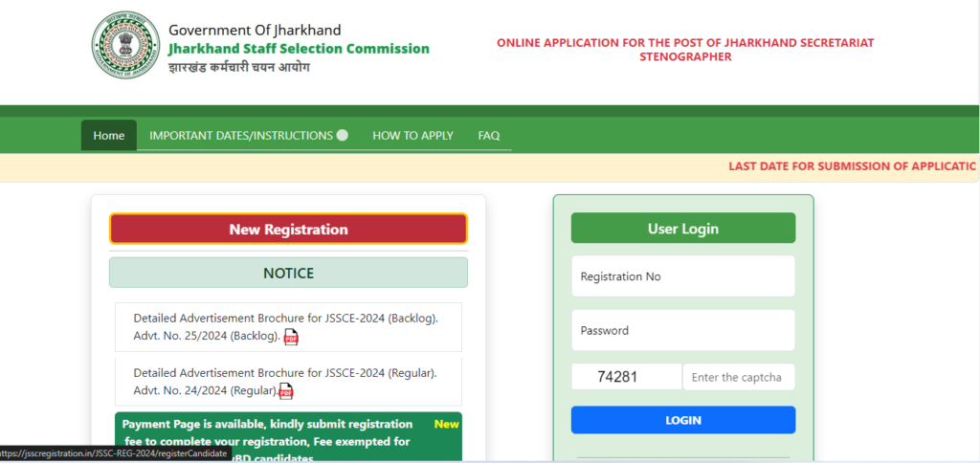The image size is (980, 463).
Task: Click the scrolling LAST DATE FOR SUBMISSION text
Action: click(x=852, y=166)
